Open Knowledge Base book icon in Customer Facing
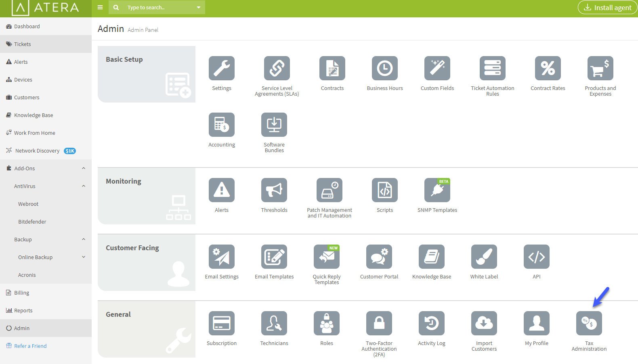 point(432,257)
